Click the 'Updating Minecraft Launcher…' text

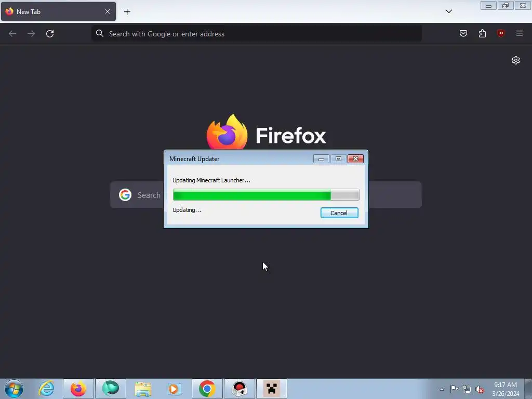[x=211, y=180]
